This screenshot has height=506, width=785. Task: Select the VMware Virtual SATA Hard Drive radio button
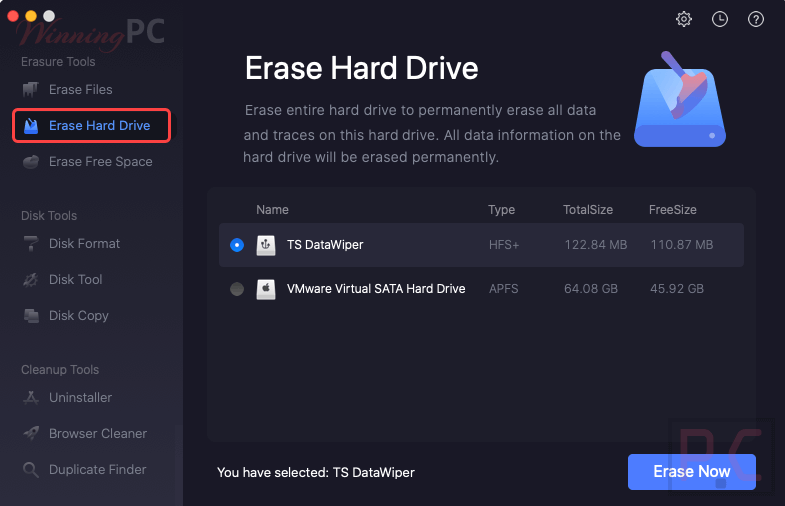tap(237, 289)
